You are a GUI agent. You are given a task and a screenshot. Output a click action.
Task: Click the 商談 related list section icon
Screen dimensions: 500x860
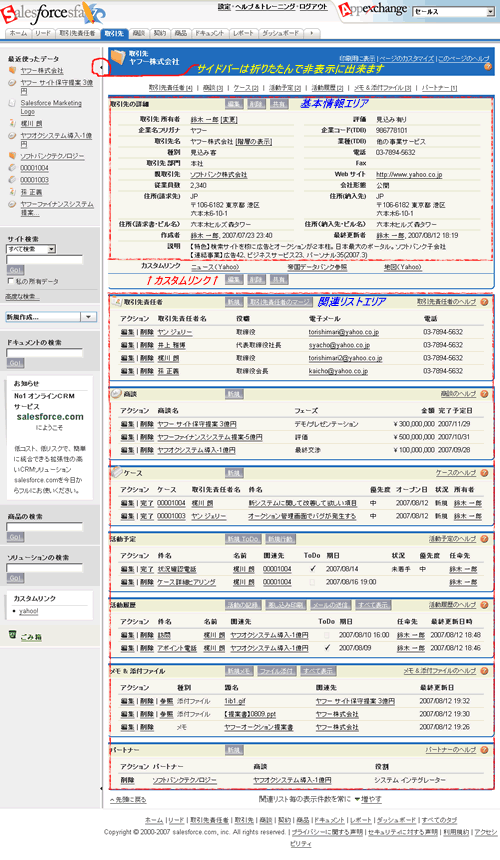[116, 394]
